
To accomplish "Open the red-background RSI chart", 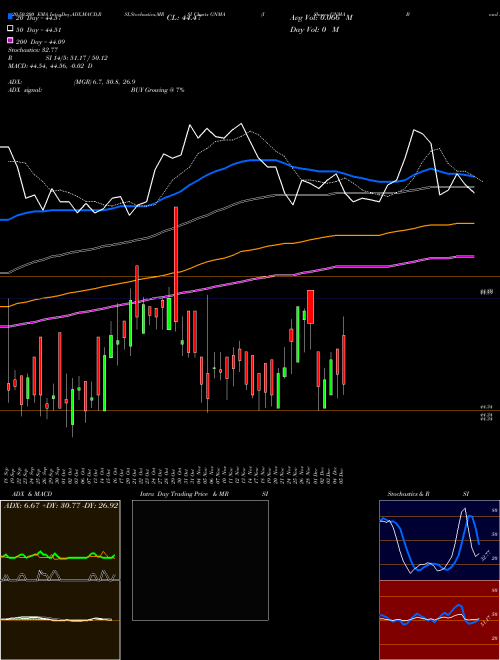I will click(x=439, y=620).
